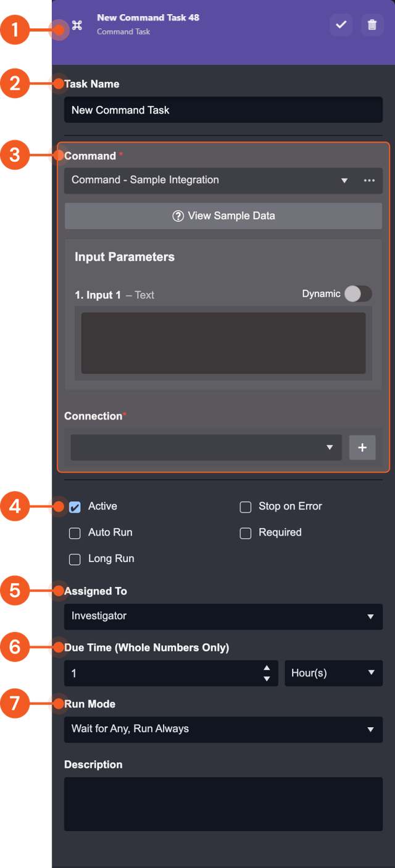The height and width of the screenshot is (868, 395).
Task: Tick the Required checkbox
Action: click(246, 533)
